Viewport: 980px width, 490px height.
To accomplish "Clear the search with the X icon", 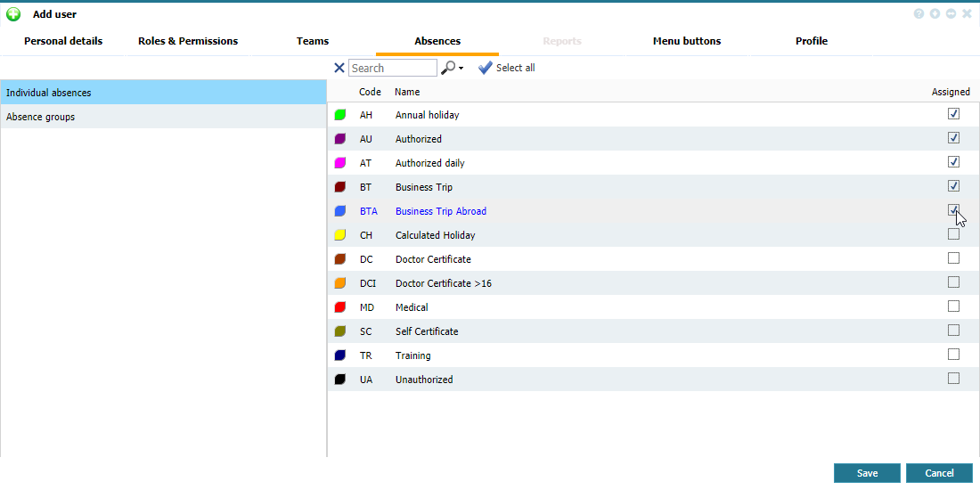I will (339, 68).
